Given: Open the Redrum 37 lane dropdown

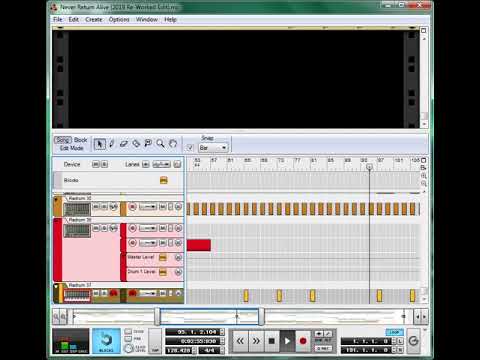Looking at the screenshot, I should pos(148,293).
